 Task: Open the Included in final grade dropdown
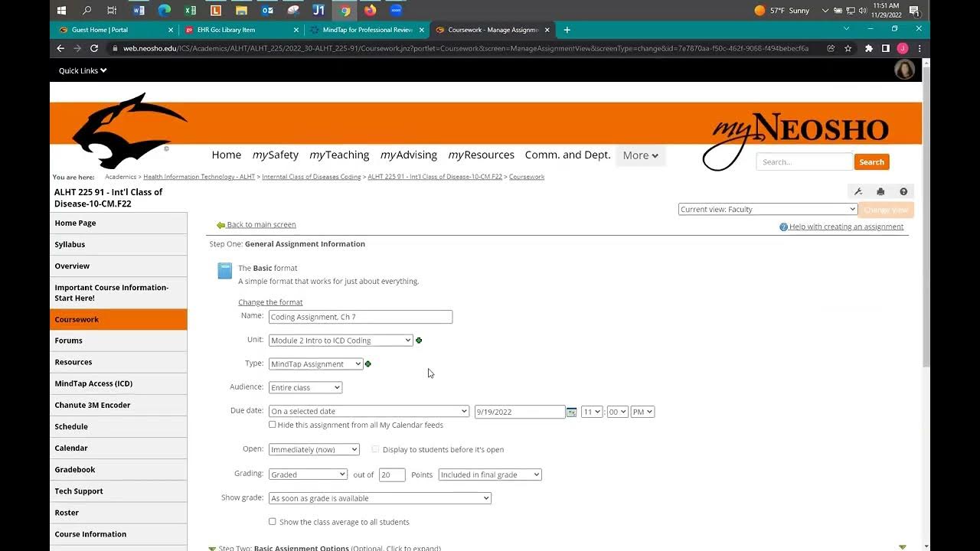coord(490,474)
